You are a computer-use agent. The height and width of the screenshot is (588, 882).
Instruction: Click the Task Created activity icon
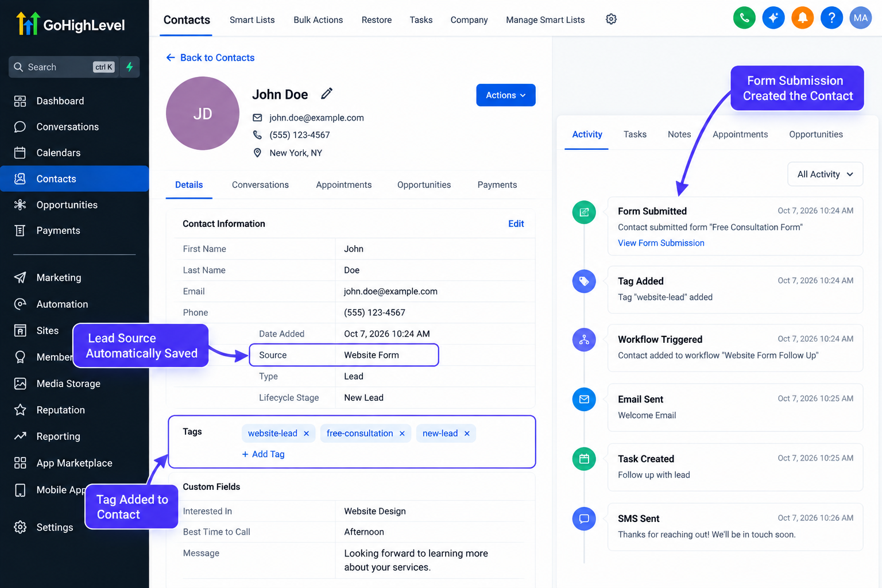(584, 459)
